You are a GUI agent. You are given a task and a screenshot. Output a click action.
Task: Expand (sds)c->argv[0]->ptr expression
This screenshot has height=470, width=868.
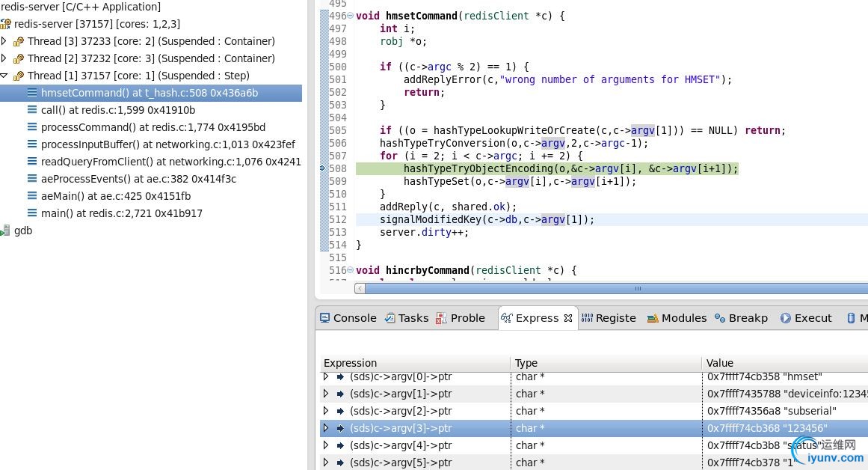[x=325, y=377]
